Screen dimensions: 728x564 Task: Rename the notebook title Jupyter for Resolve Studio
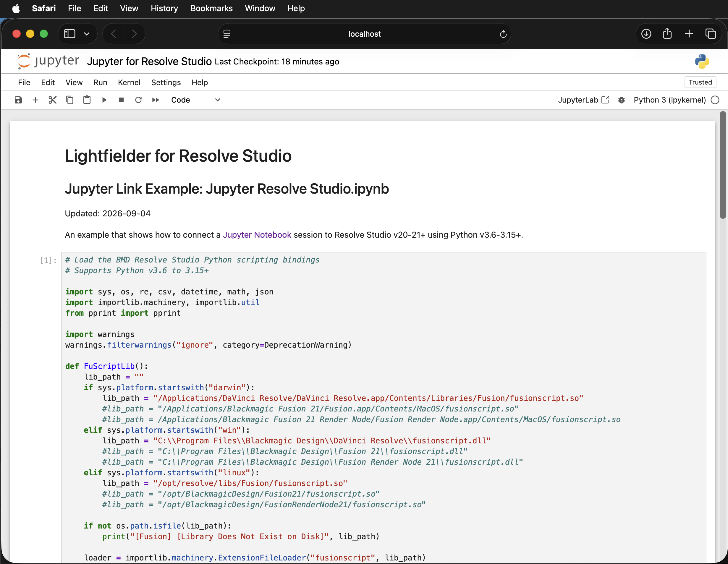click(x=149, y=61)
